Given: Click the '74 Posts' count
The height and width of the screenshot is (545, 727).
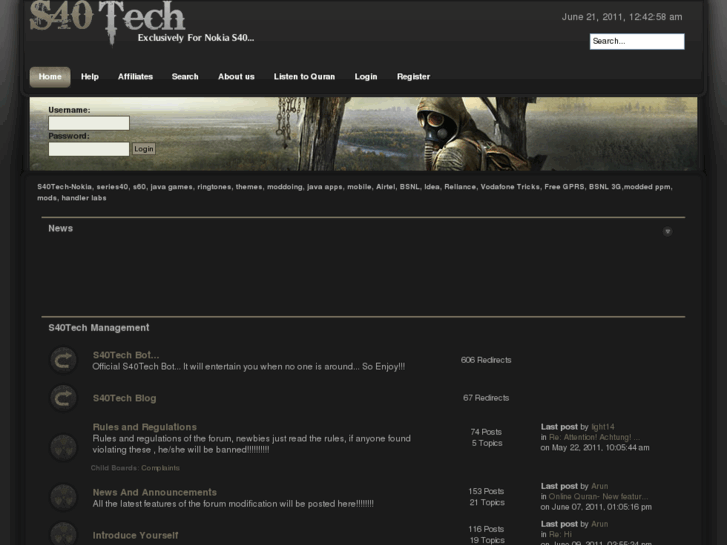Looking at the screenshot, I should coord(486,432).
